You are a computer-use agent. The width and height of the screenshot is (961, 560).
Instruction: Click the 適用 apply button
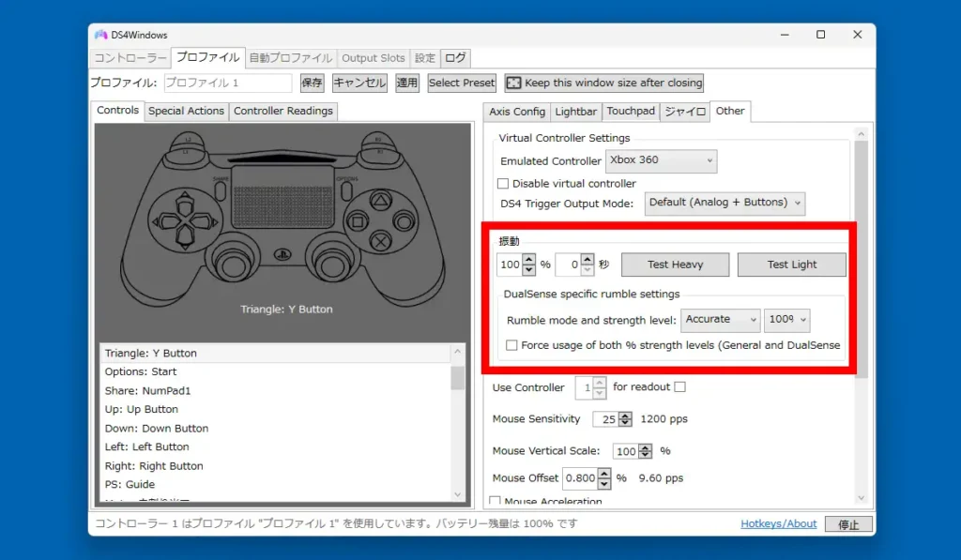pos(407,83)
